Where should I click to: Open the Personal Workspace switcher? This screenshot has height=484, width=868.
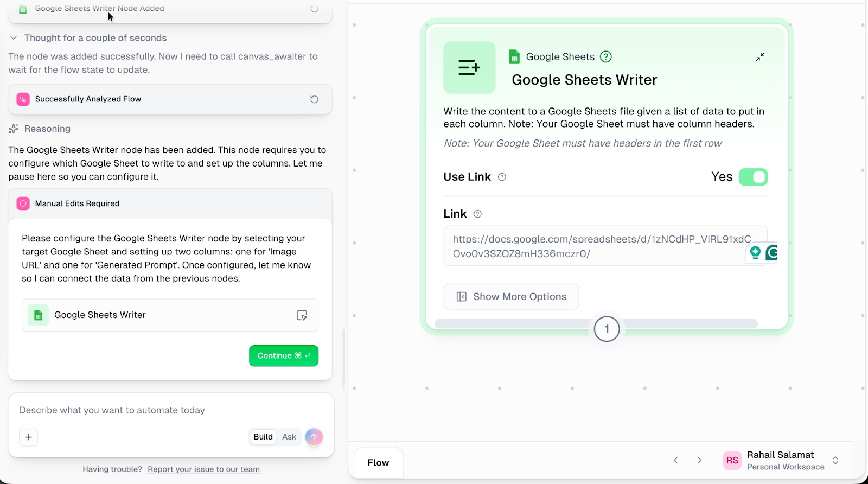click(x=835, y=461)
